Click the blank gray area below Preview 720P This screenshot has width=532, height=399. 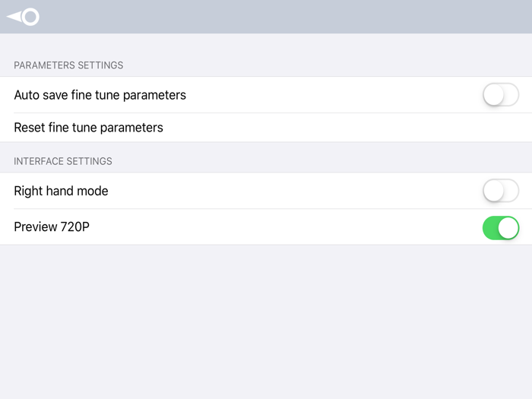(x=266, y=319)
